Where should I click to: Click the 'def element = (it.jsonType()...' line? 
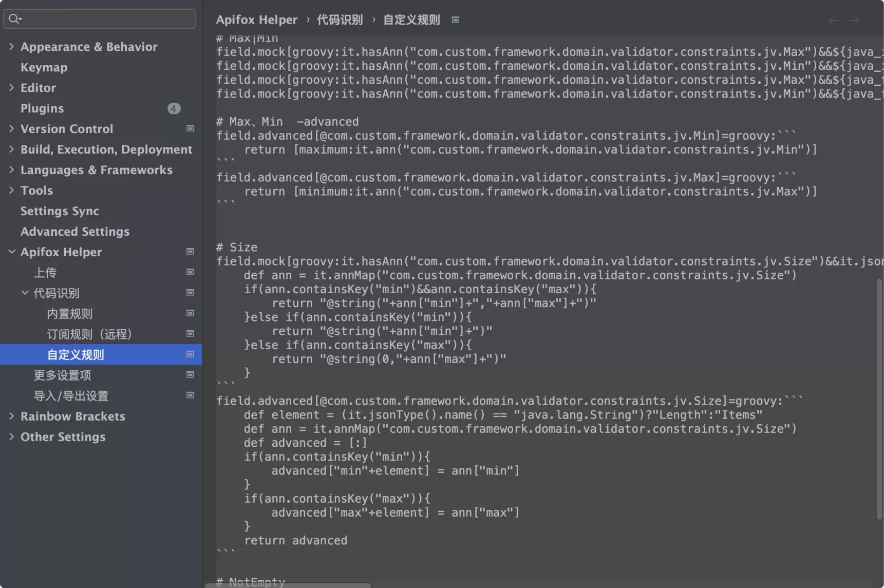(503, 415)
